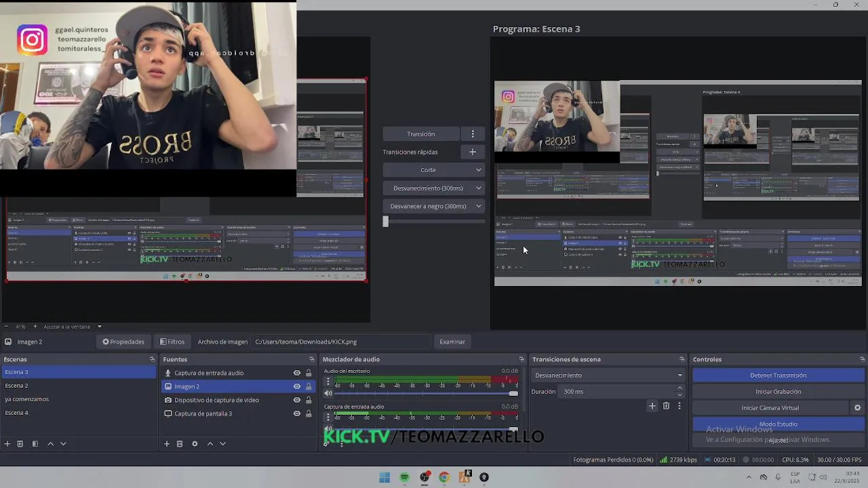Pop out the Transiciones de escena dock
Image resolution: width=868 pixels, height=488 pixels.
pyautogui.click(x=682, y=359)
